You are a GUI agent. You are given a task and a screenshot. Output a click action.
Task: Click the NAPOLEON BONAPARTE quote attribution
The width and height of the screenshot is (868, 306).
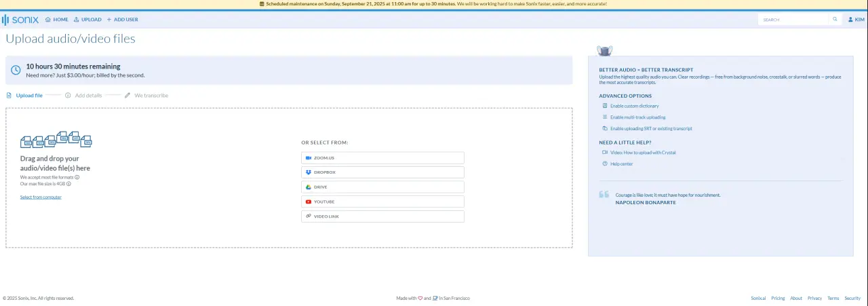click(x=646, y=202)
